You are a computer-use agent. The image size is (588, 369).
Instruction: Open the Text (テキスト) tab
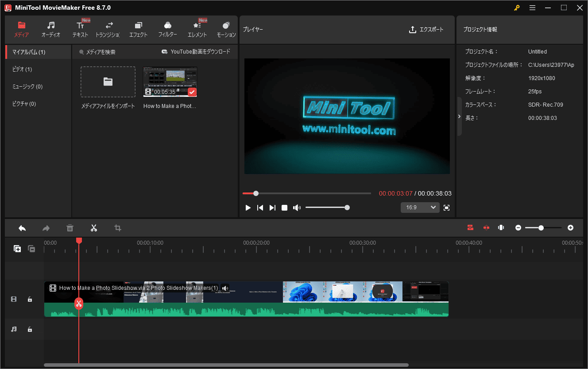[x=80, y=29]
